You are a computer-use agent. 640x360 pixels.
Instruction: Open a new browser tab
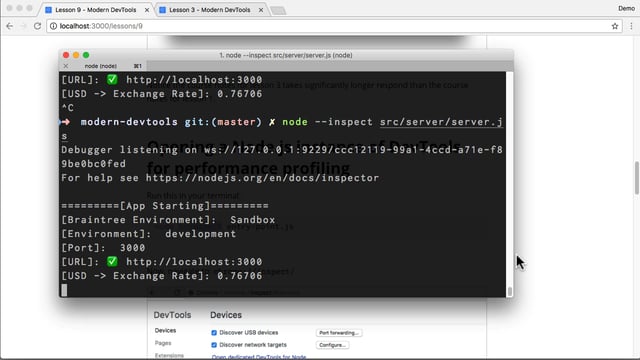[278, 10]
